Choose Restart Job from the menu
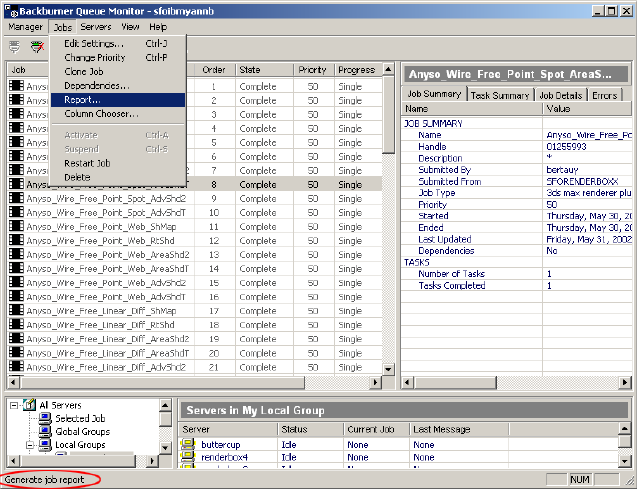The image size is (637, 489). tap(118, 163)
